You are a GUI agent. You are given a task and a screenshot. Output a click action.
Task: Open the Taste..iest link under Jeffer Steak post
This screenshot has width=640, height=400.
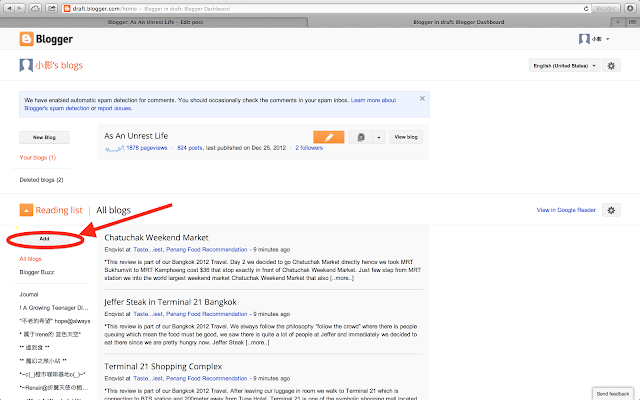[x=190, y=314]
